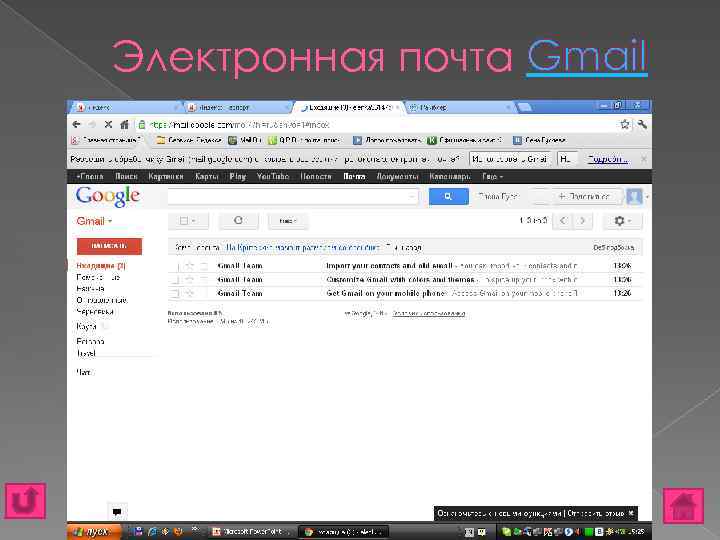The image size is (720, 540).
Task: Star the 'Get Gmail on your mobile' email
Action: [189, 293]
